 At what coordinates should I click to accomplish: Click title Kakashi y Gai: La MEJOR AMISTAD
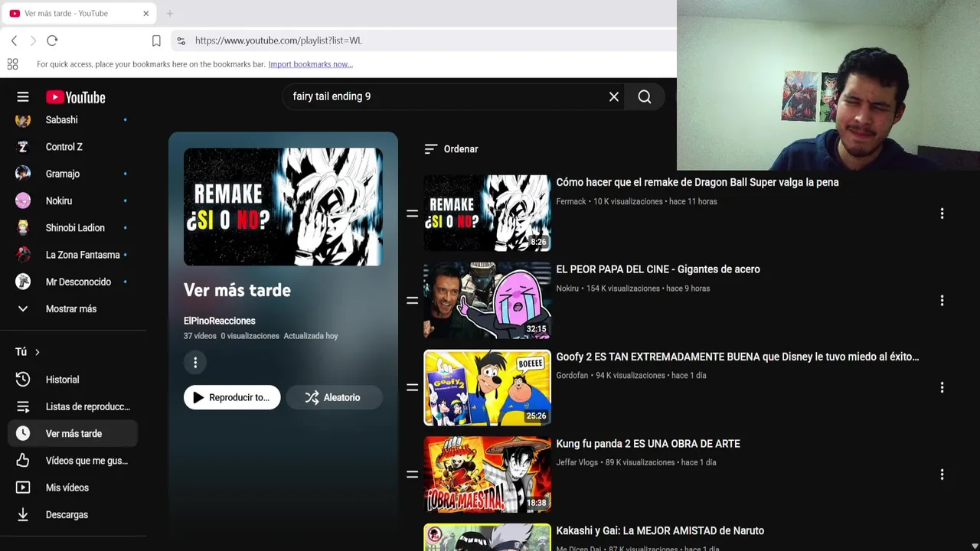point(660,530)
